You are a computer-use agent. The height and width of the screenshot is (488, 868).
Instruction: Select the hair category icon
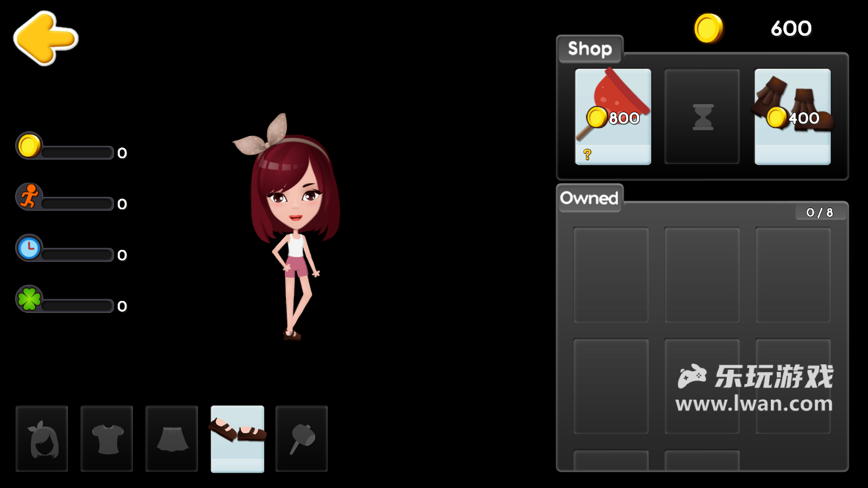tap(42, 439)
